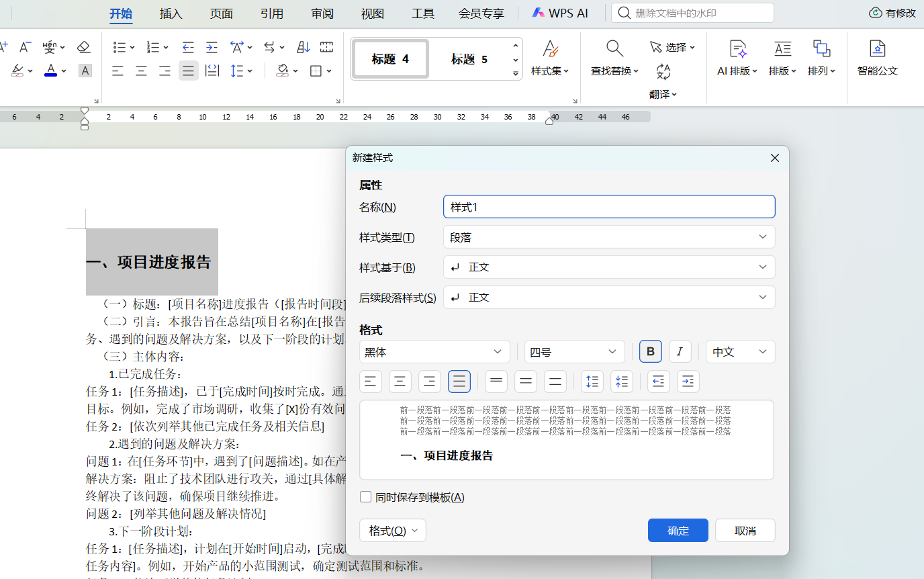Click the 取消 button
Image resolution: width=924 pixels, height=579 pixels.
click(745, 531)
